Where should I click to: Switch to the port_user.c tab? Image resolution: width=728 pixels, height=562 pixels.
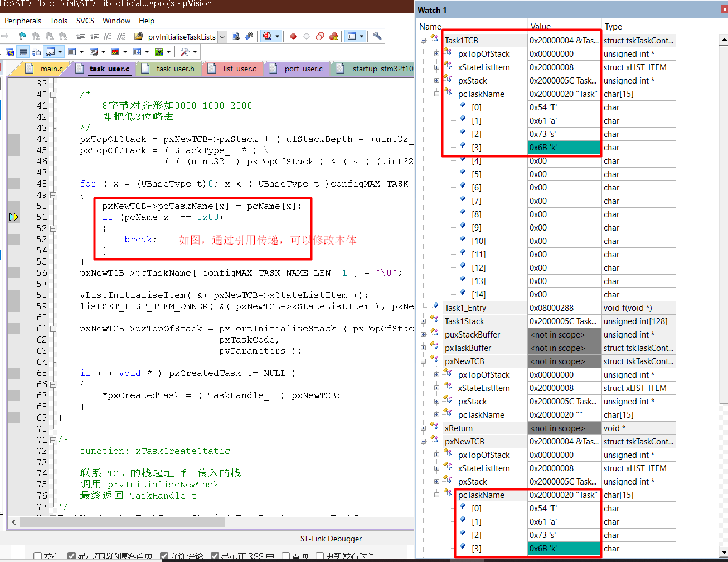[x=299, y=69]
